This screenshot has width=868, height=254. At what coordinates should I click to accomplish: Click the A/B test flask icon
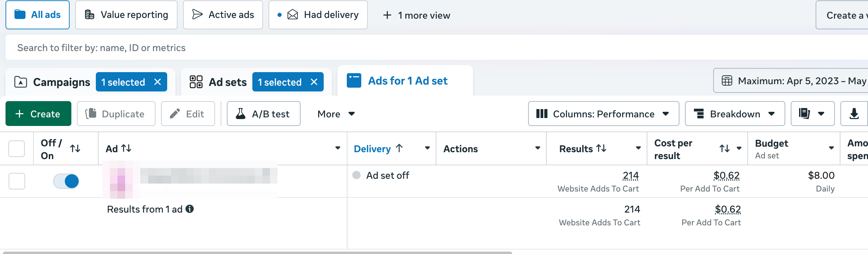pyautogui.click(x=241, y=114)
